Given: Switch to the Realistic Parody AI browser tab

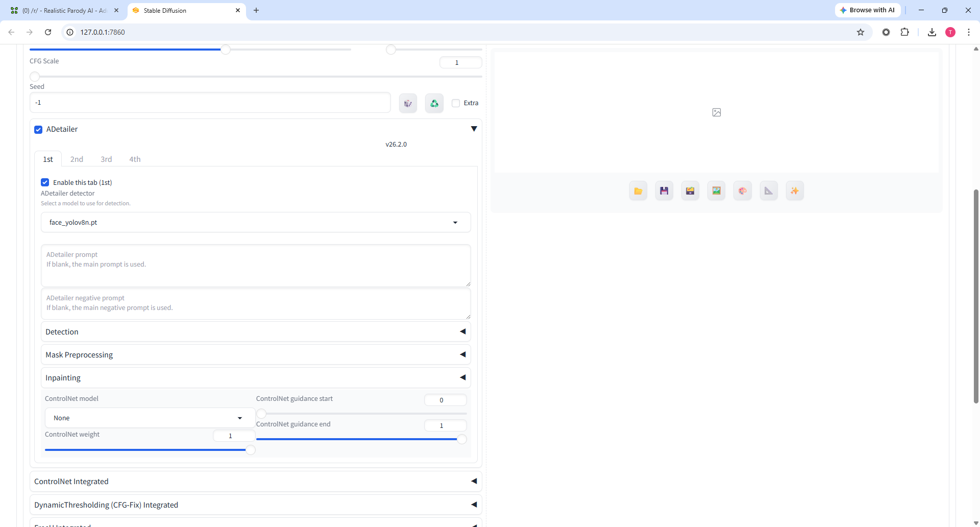Looking at the screenshot, I should coord(64,10).
